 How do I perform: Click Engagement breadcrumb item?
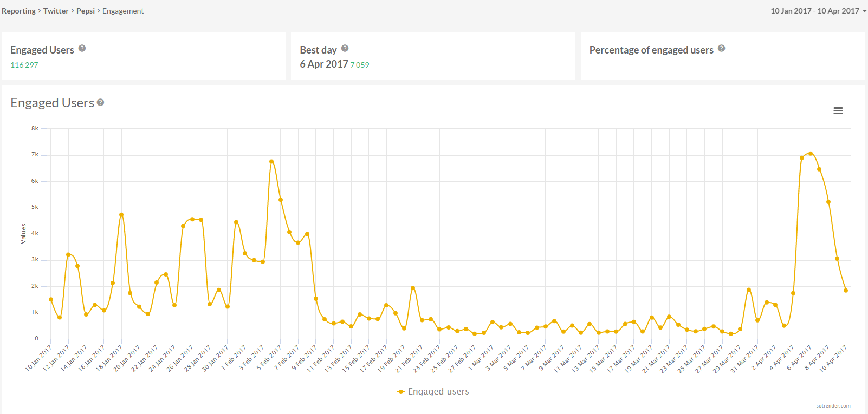coord(123,11)
